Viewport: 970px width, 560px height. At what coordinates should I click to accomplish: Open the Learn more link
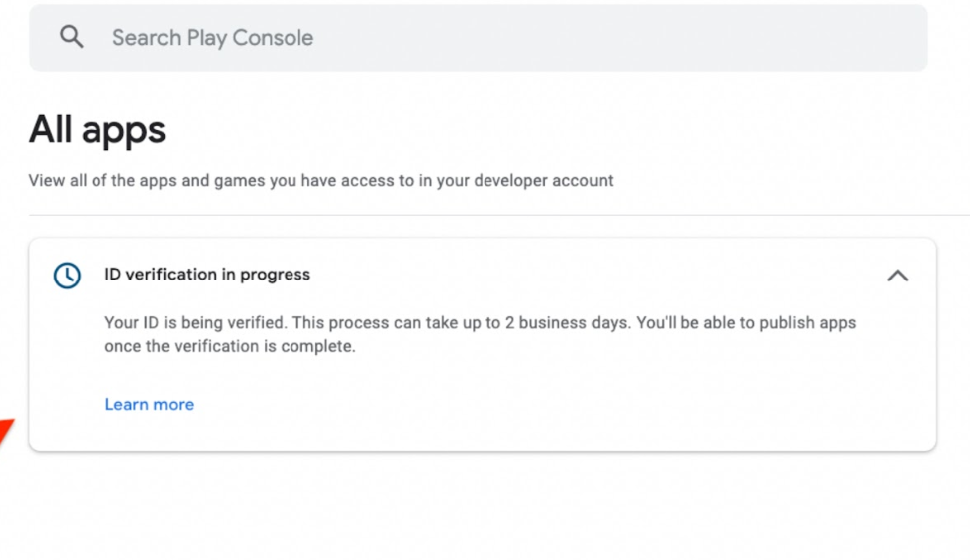tap(149, 404)
